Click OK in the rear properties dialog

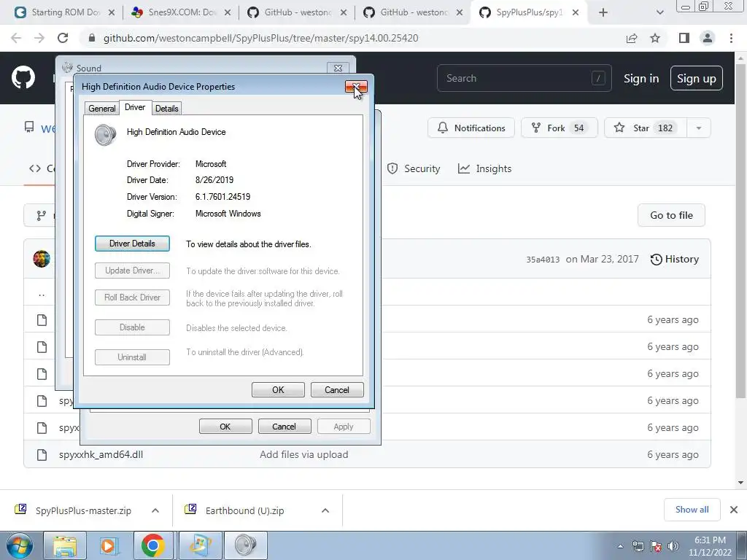click(225, 426)
